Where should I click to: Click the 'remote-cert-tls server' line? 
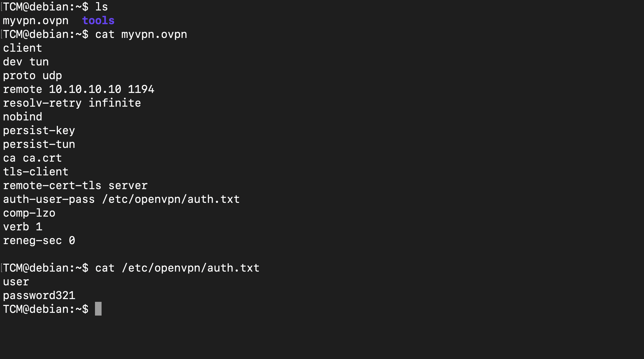pos(75,186)
